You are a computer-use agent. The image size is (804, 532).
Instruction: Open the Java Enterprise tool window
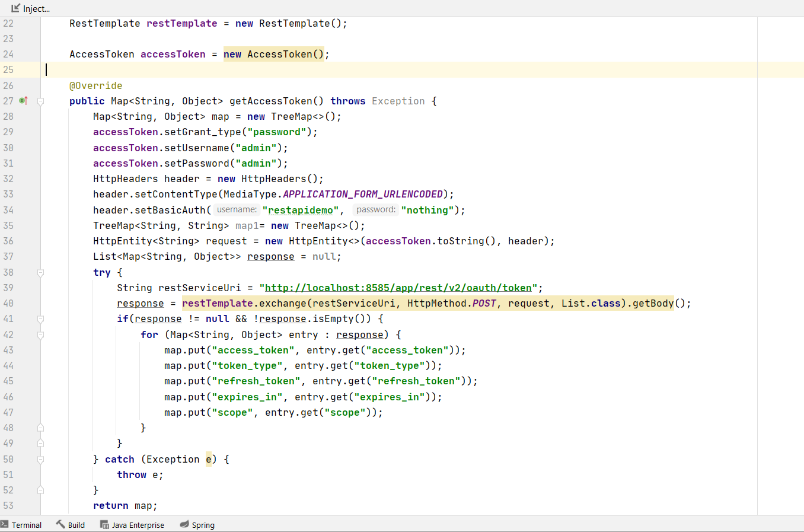[132, 525]
